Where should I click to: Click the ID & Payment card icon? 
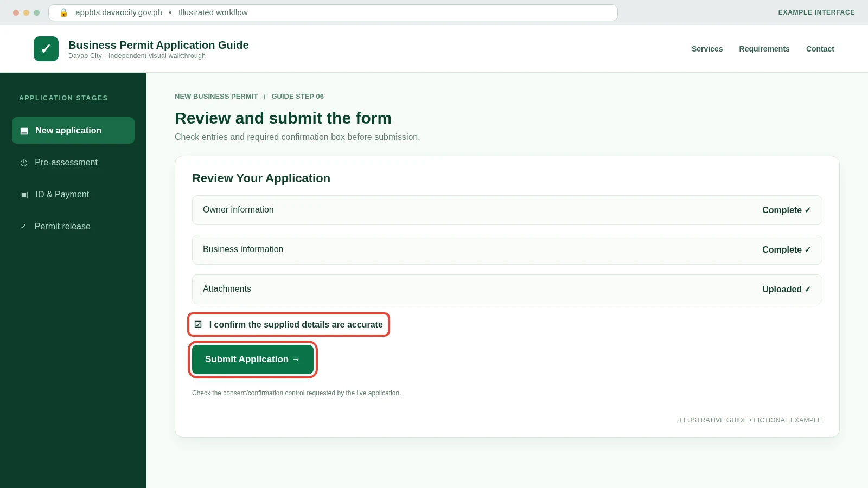click(x=24, y=195)
